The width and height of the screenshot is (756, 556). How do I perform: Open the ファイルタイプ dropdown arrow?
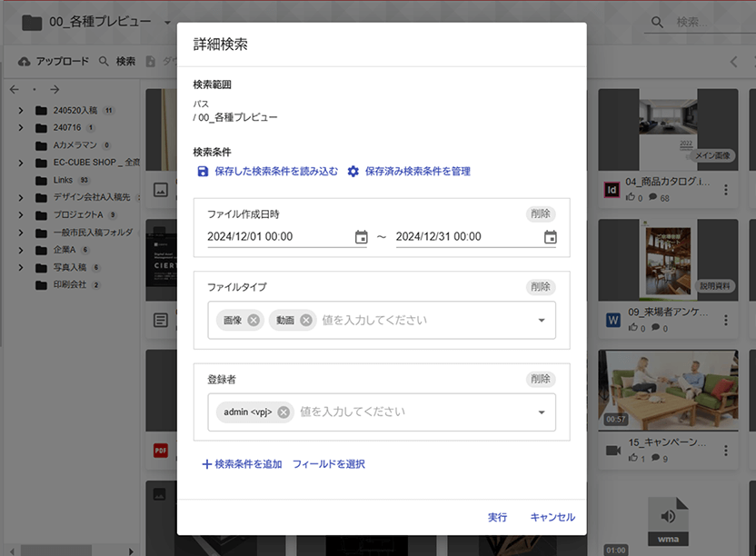pyautogui.click(x=542, y=320)
